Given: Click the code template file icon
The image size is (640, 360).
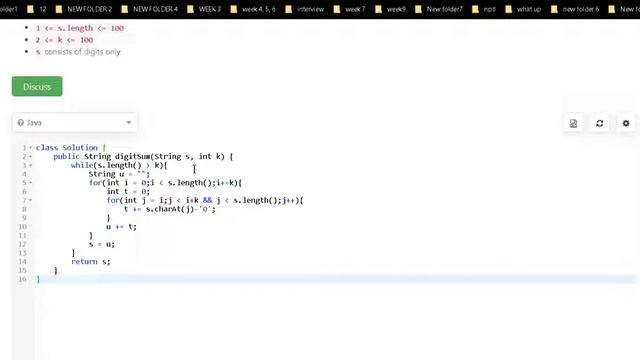Looking at the screenshot, I should 573,123.
